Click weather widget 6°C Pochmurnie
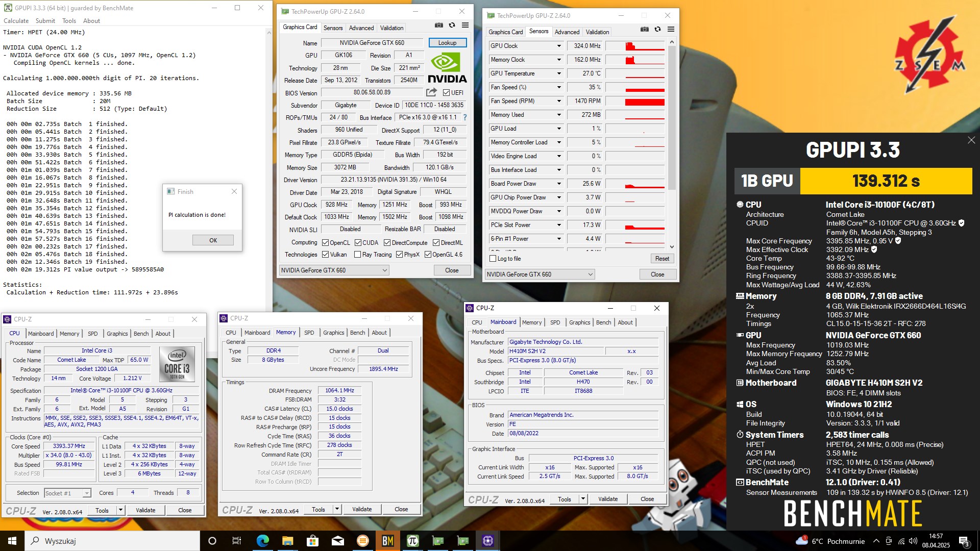The width and height of the screenshot is (980, 551). (x=830, y=541)
